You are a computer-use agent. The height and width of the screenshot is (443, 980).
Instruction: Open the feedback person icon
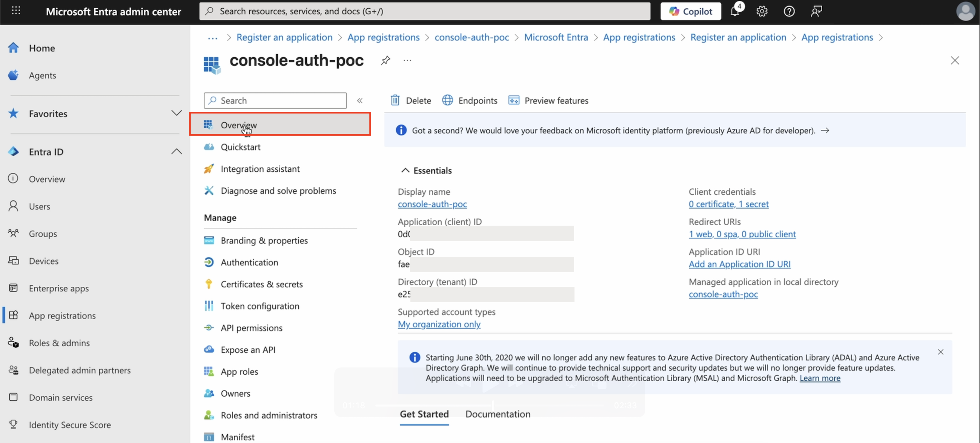coord(816,11)
